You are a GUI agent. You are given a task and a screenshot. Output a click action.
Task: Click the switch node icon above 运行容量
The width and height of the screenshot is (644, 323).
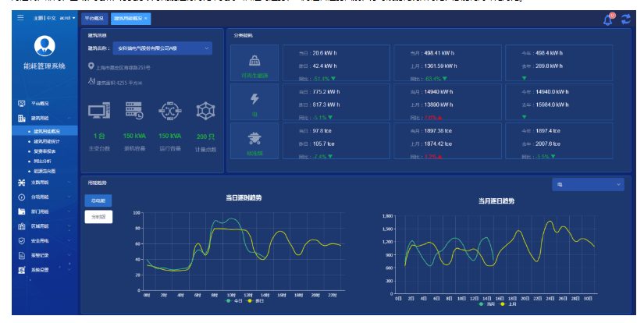click(x=170, y=111)
